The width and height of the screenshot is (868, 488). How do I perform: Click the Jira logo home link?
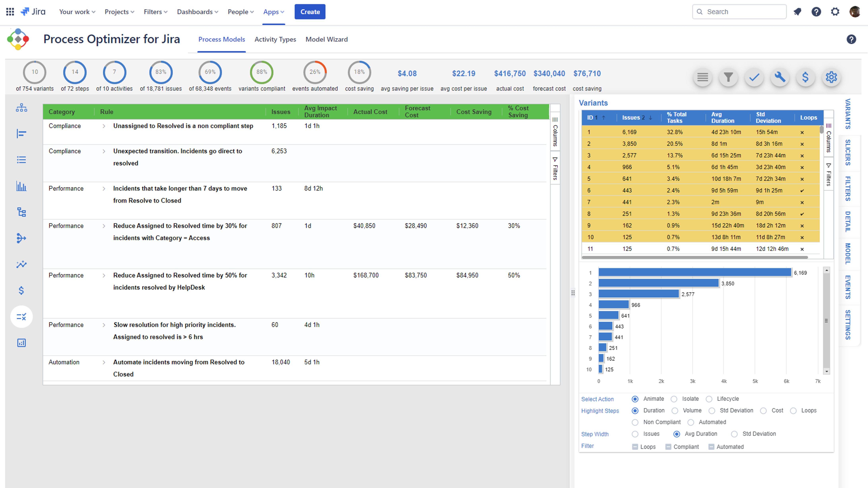pos(33,12)
